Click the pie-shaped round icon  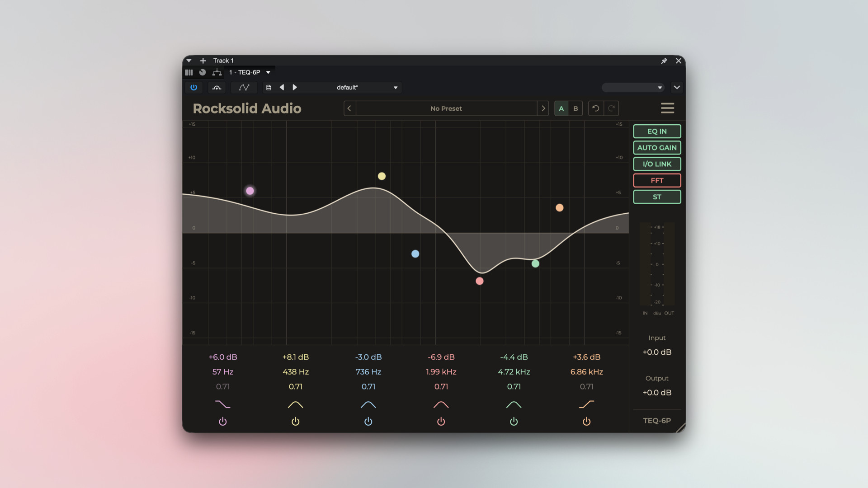203,72
